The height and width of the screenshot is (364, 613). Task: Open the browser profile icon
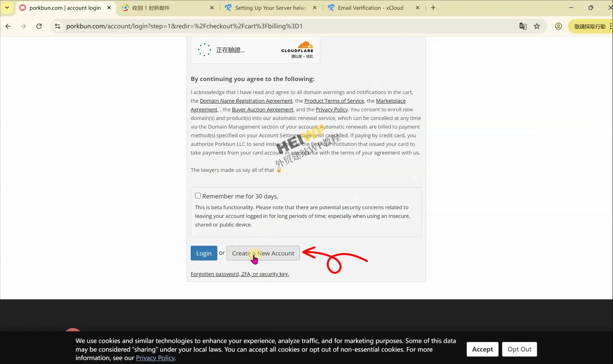pos(558,26)
